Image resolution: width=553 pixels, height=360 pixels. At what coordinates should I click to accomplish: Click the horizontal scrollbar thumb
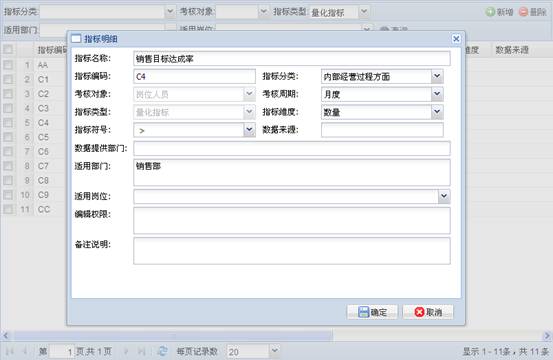coord(173,336)
